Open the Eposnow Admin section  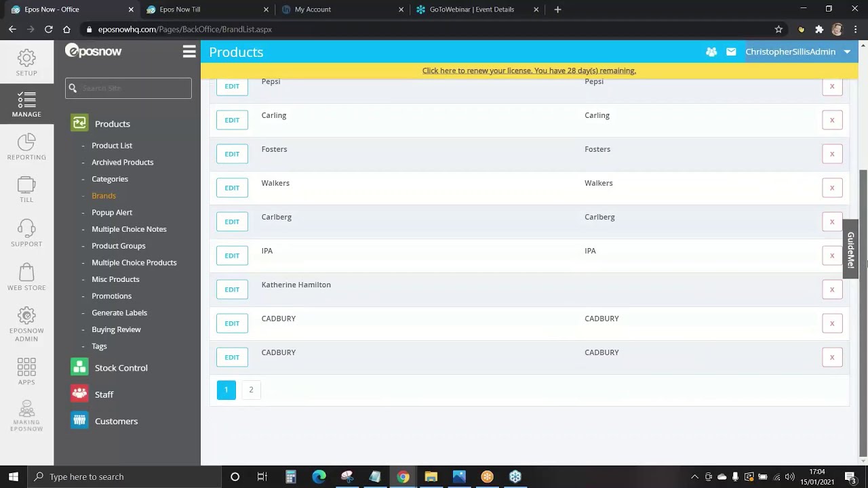coord(26,324)
